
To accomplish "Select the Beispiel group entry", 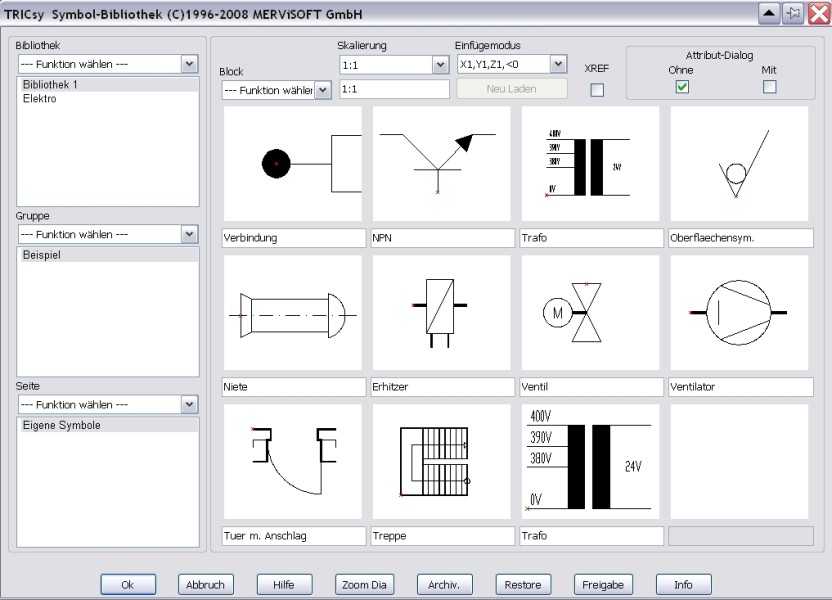I will 108,255.
